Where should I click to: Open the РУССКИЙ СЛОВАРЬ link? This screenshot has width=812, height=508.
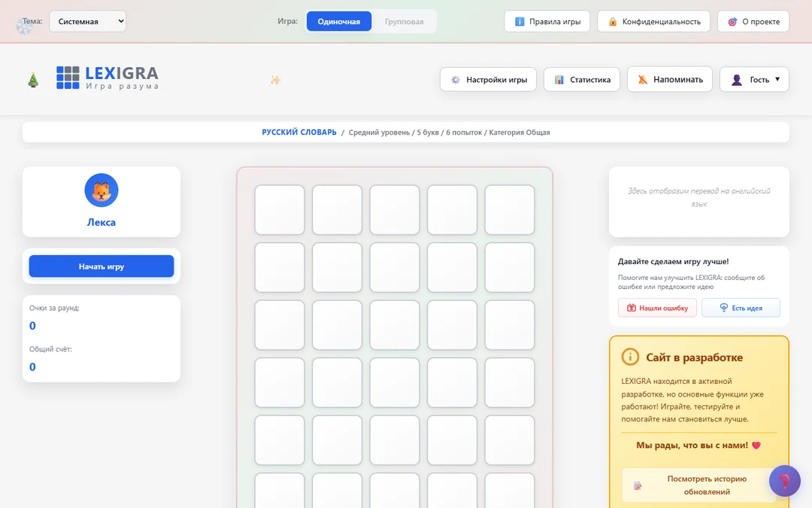(298, 132)
